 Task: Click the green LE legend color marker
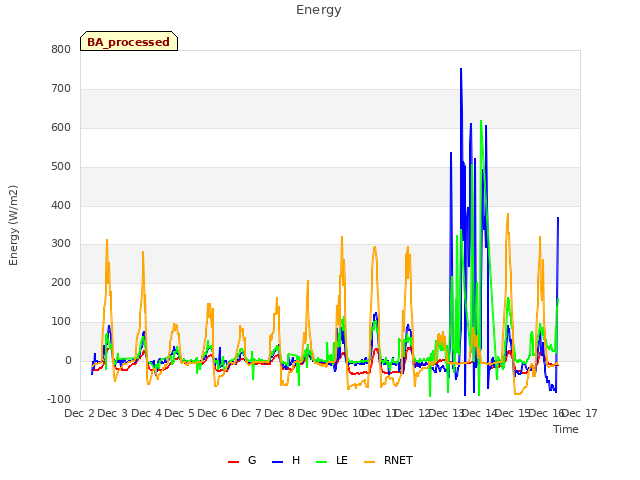(322, 462)
